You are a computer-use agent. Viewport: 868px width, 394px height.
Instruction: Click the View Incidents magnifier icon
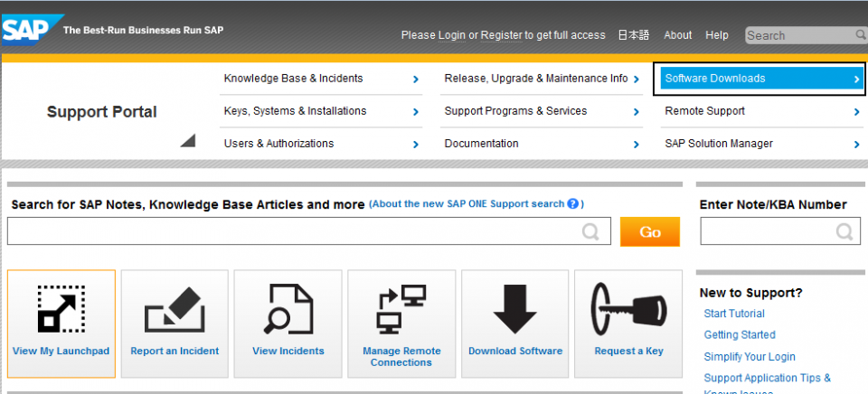(288, 309)
